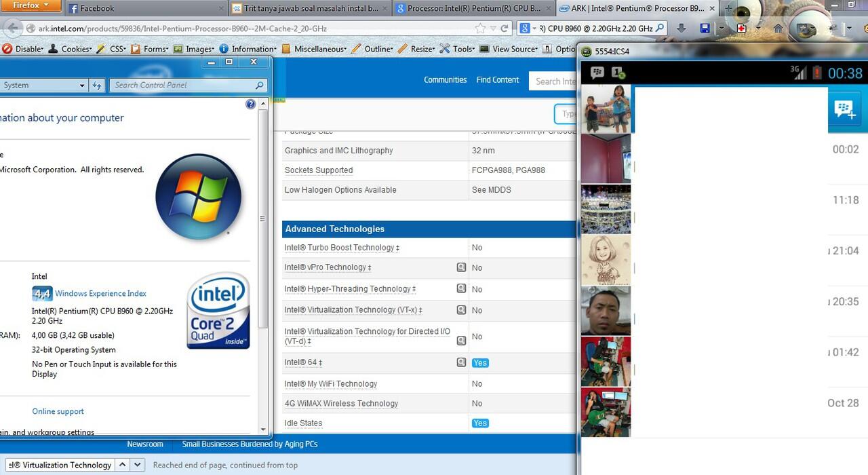This screenshot has height=475, width=868.
Task: Click the Online support link
Action: [58, 411]
